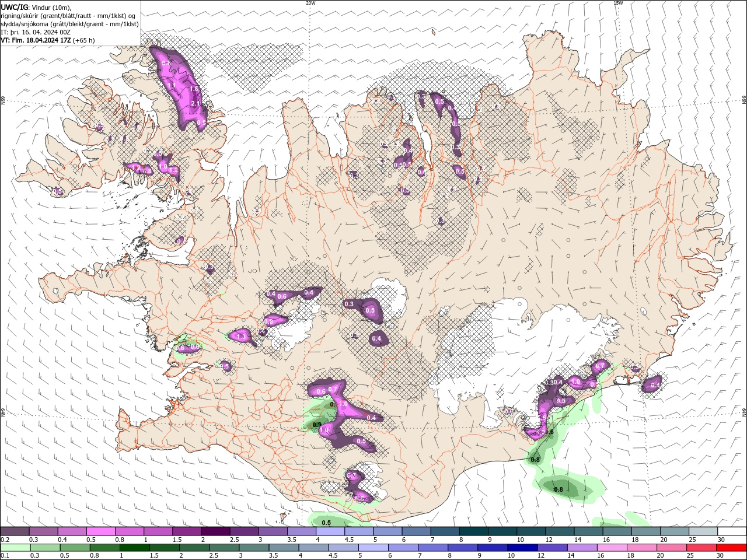Click the initial time 'IT: þri. 16. 04. 2024 00Z'
Screen dimensions: 747x560
(37, 32)
